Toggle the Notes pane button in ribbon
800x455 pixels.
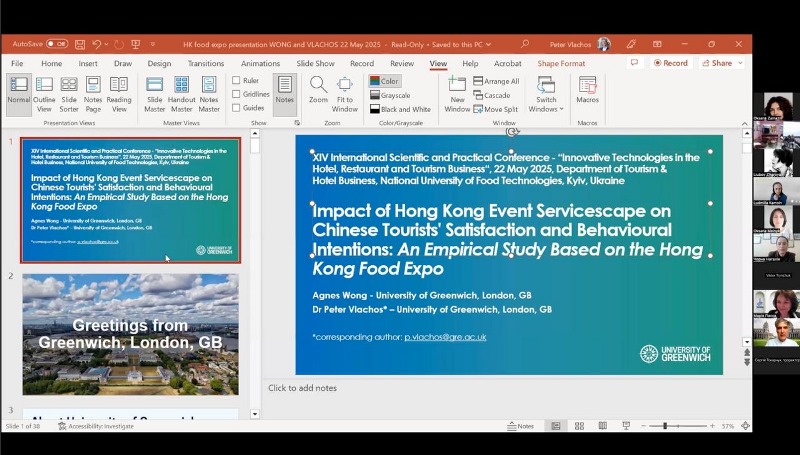(285, 95)
